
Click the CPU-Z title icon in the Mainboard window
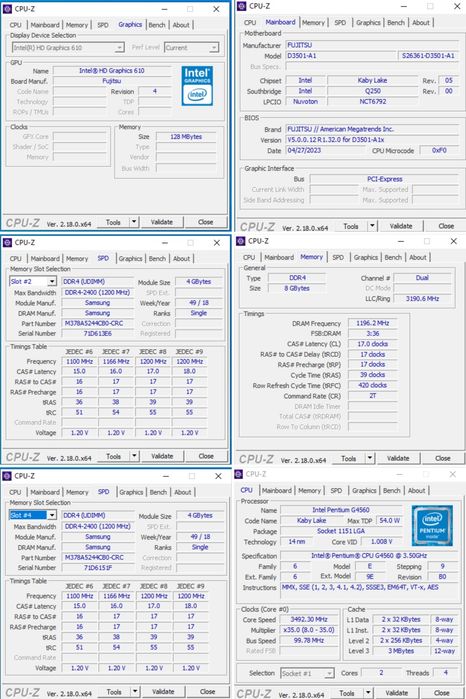coord(242,6)
